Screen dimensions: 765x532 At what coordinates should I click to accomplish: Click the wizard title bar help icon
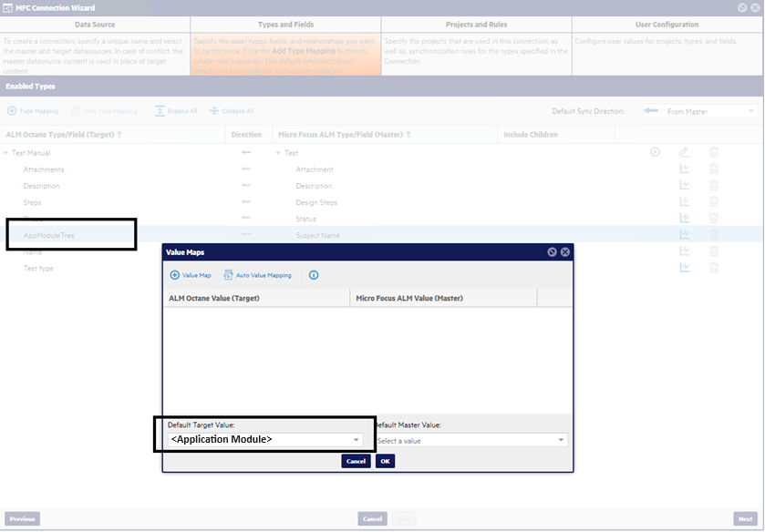(742, 8)
